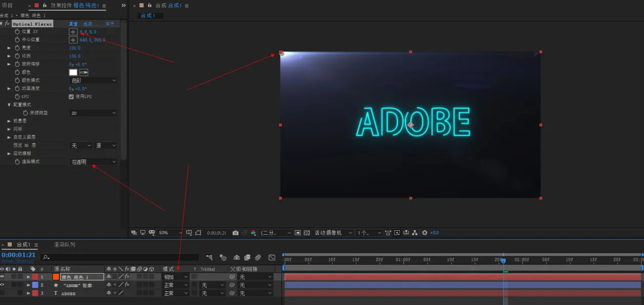Switch to the 项目 panel tab
Viewport: 644px width, 305px height.
point(7,6)
